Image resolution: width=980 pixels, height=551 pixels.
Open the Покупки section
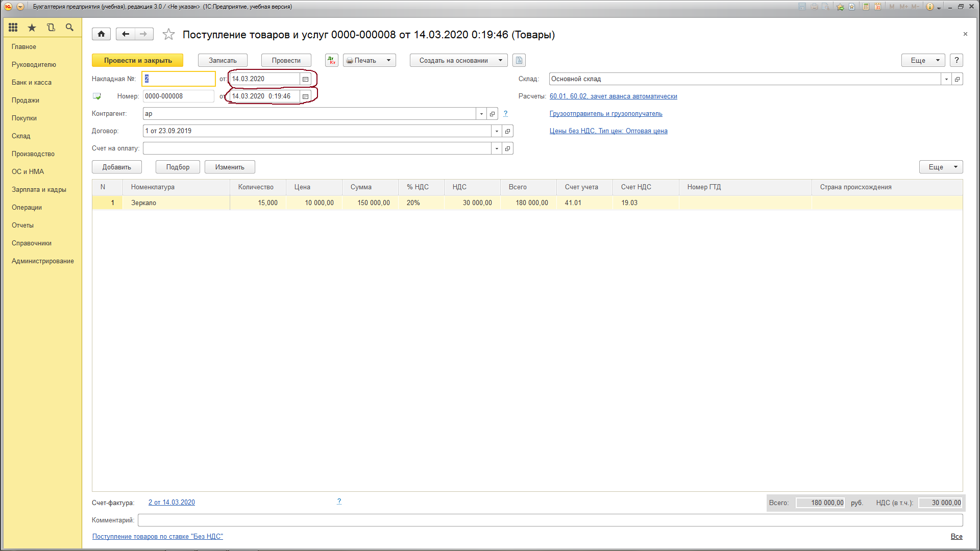(x=24, y=118)
